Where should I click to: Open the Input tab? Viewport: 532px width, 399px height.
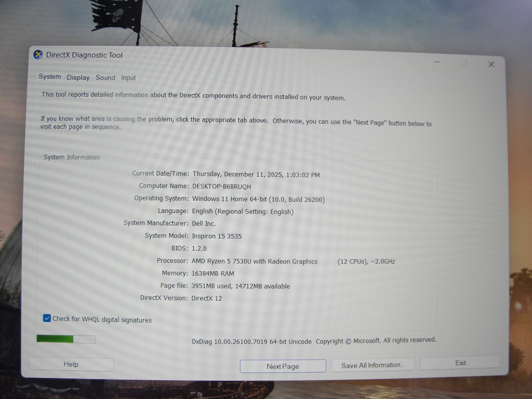128,78
